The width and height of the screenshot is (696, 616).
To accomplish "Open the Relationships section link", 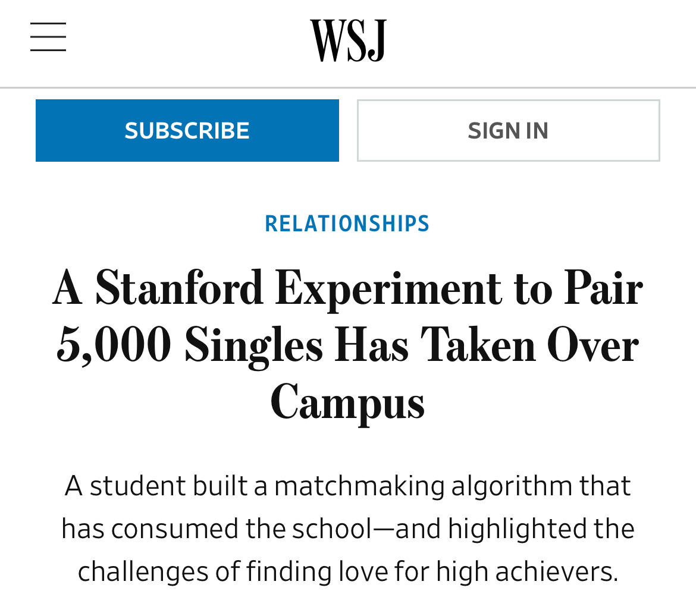I will (347, 224).
